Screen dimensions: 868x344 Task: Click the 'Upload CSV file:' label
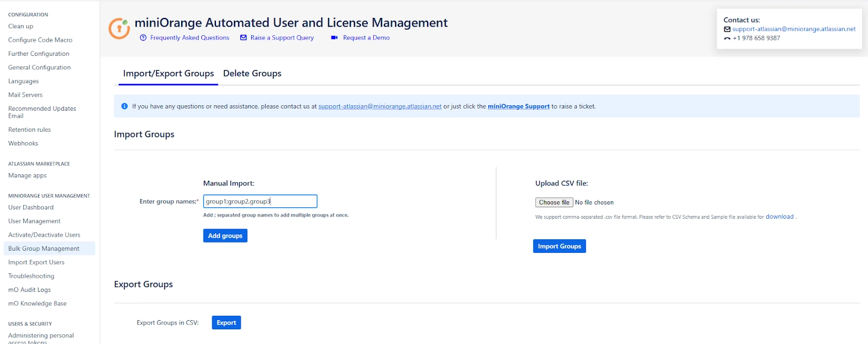561,183
